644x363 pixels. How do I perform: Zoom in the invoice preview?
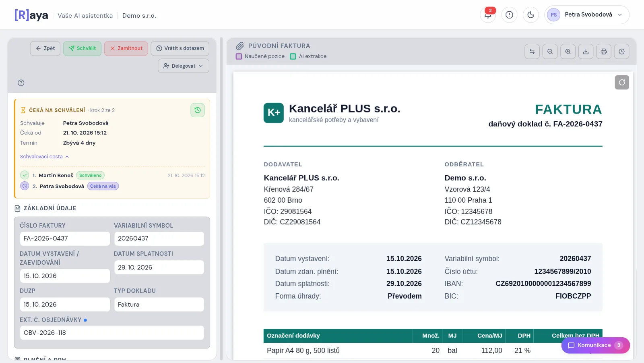tap(568, 52)
